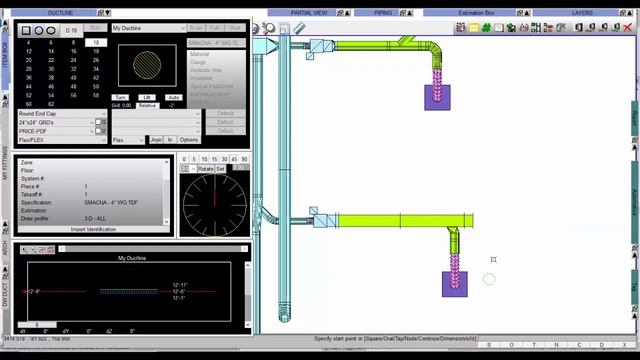Click the Set button by Rotate
The width and height of the screenshot is (640, 360).
(x=220, y=169)
